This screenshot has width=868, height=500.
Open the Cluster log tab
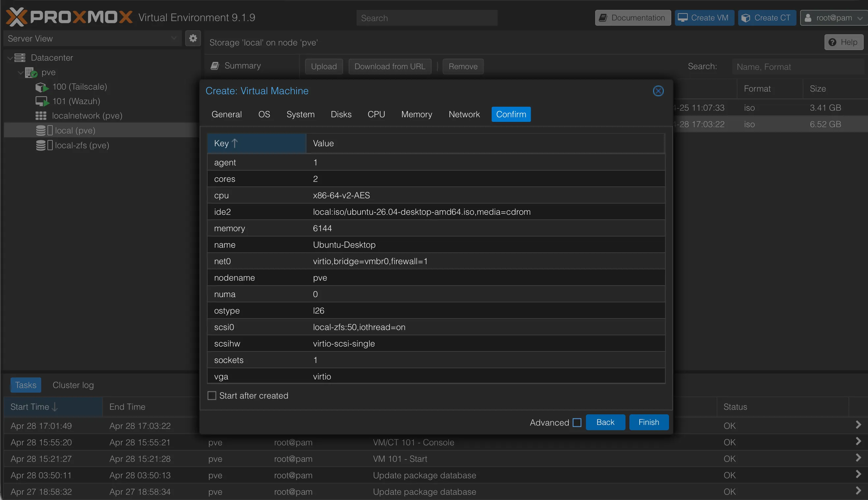[73, 385]
